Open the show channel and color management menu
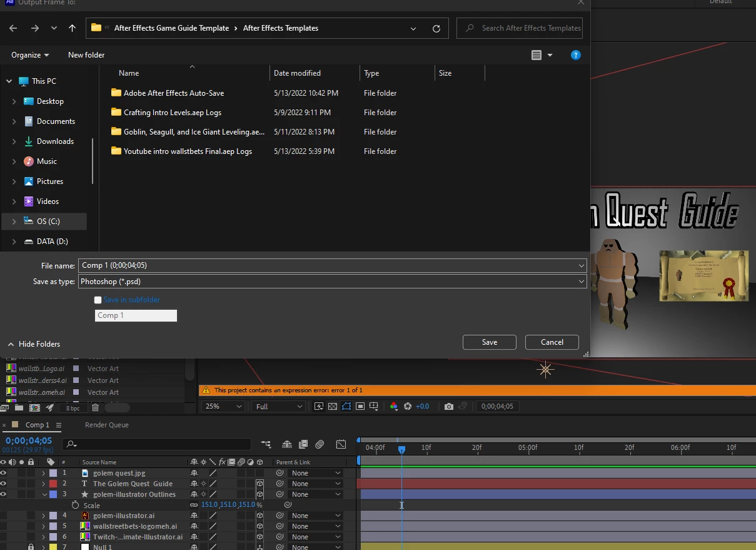Screen dimensions: 756x550 (x=393, y=406)
